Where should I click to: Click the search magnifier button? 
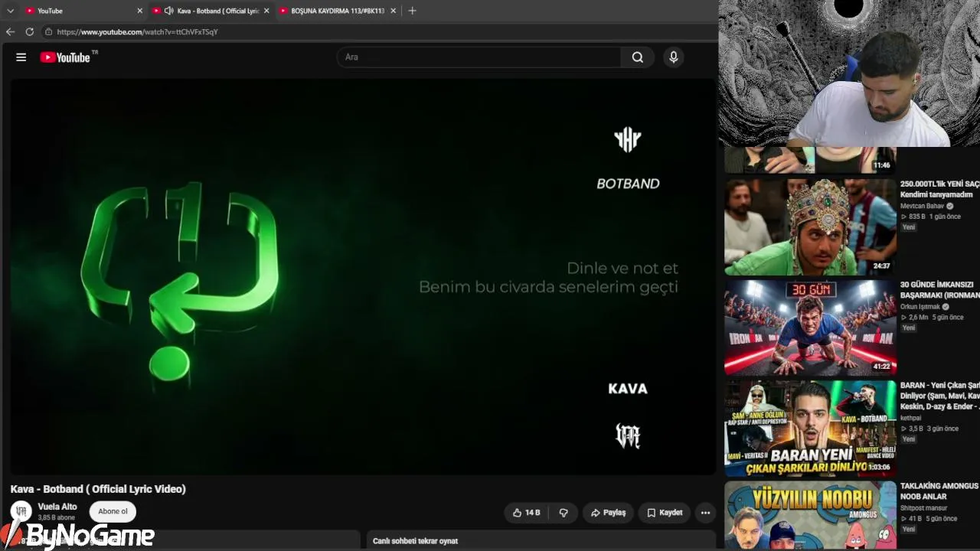click(x=637, y=57)
